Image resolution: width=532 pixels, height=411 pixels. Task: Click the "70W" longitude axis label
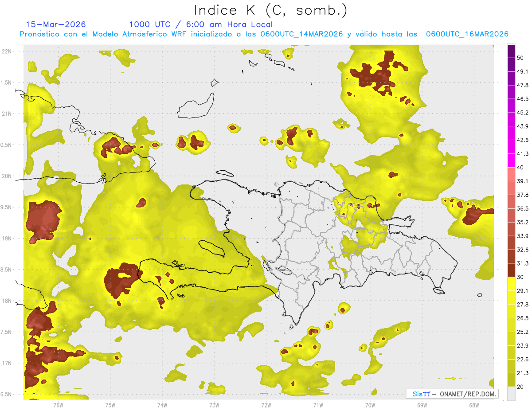click(370, 405)
